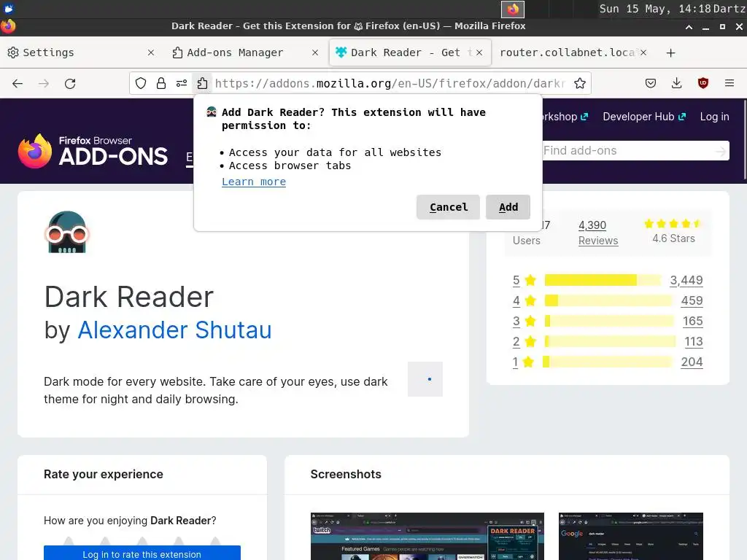Click the clock showing Sun 15 May

[655, 9]
